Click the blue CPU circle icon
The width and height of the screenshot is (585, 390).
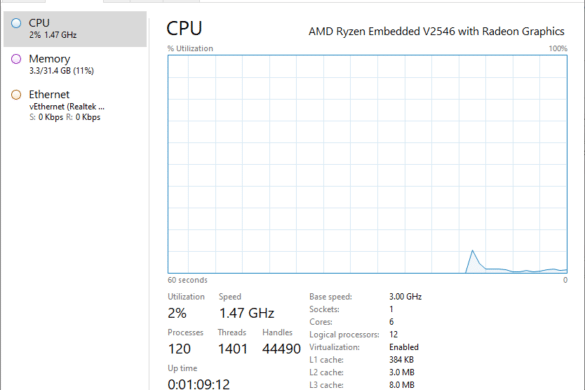(16, 23)
